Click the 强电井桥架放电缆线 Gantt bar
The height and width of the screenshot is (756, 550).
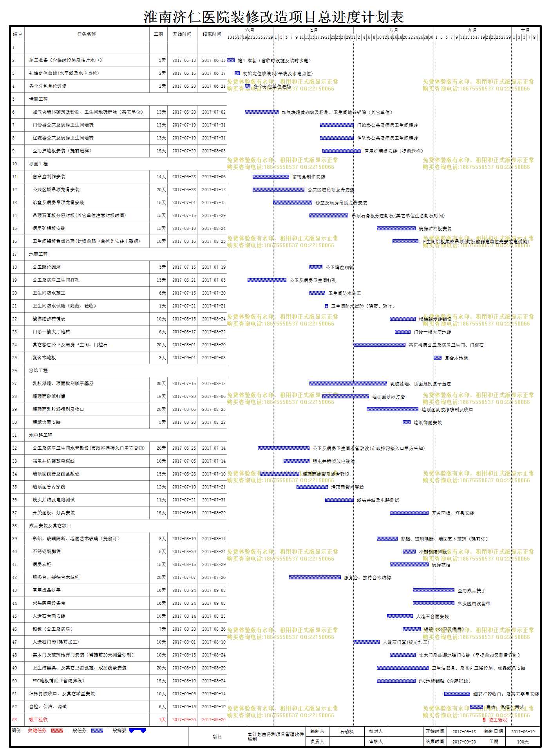[297, 461]
